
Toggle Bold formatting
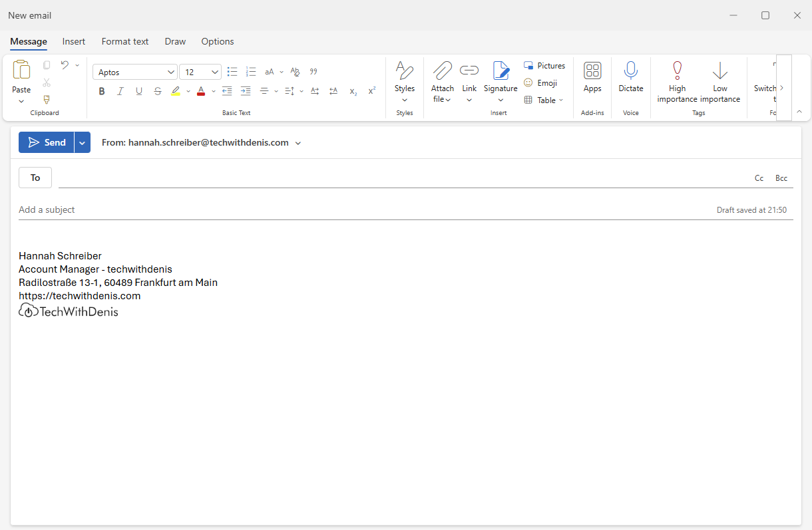(102, 91)
